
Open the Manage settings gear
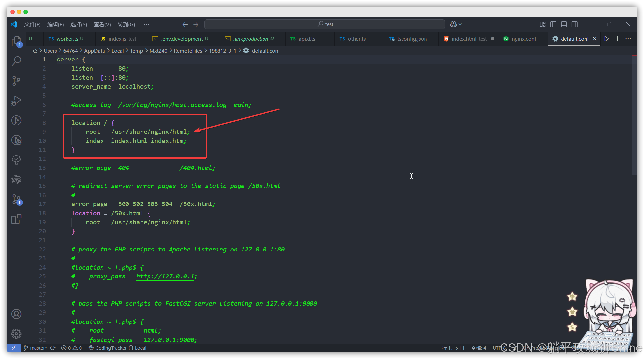point(16,334)
